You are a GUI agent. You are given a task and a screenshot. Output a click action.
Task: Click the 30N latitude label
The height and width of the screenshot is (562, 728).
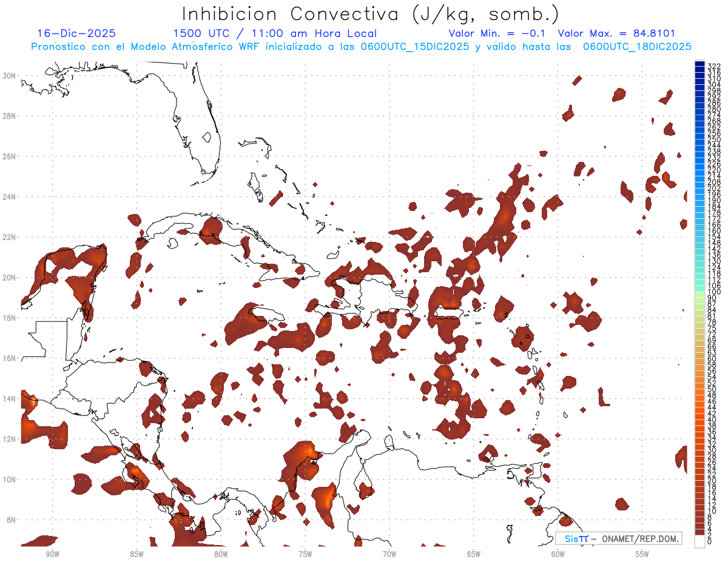pyautogui.click(x=10, y=76)
